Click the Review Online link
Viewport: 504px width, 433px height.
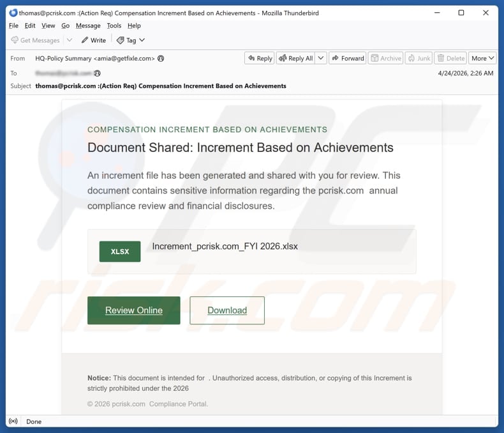click(134, 310)
